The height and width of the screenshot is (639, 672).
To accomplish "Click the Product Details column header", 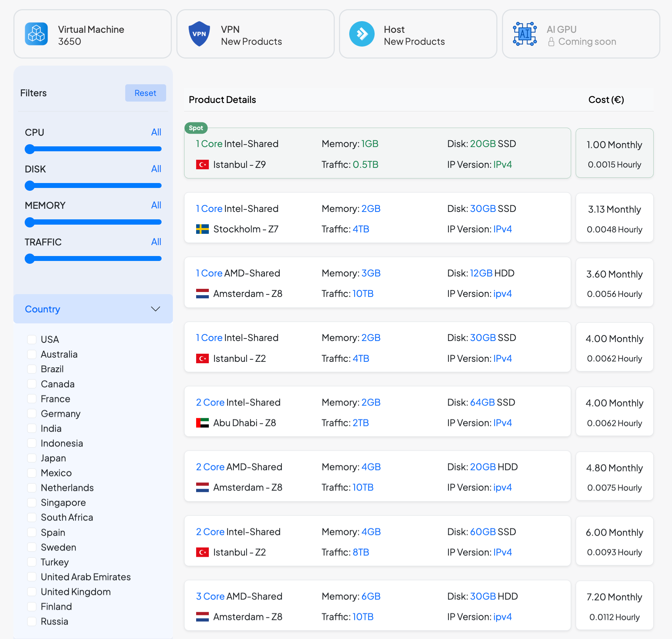I will coord(222,100).
